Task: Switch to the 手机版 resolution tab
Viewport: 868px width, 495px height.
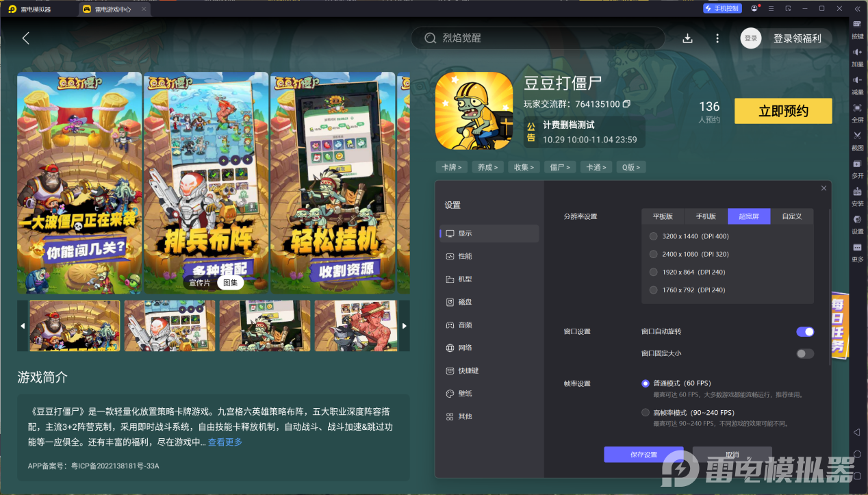Action: [706, 216]
